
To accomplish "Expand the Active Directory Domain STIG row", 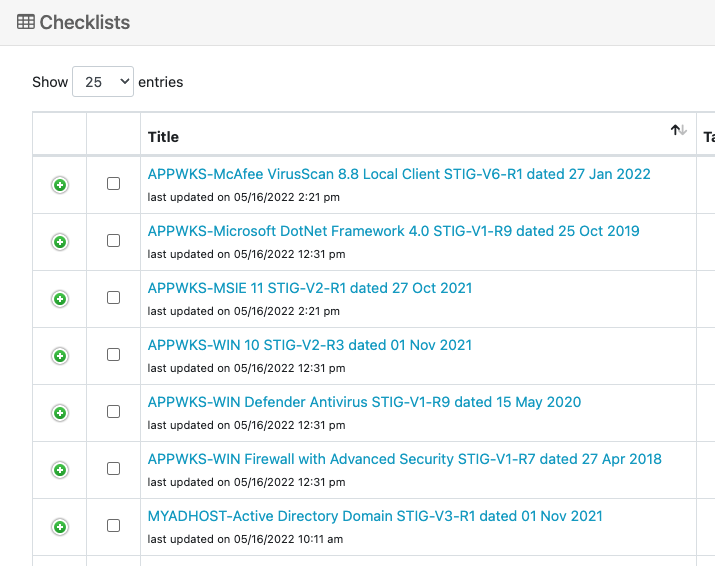I will [x=60, y=527].
